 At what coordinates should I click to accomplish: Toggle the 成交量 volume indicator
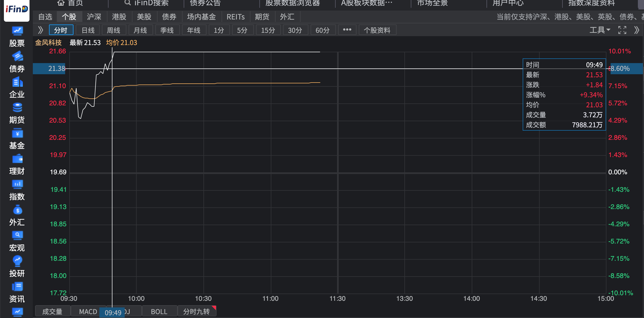point(52,312)
